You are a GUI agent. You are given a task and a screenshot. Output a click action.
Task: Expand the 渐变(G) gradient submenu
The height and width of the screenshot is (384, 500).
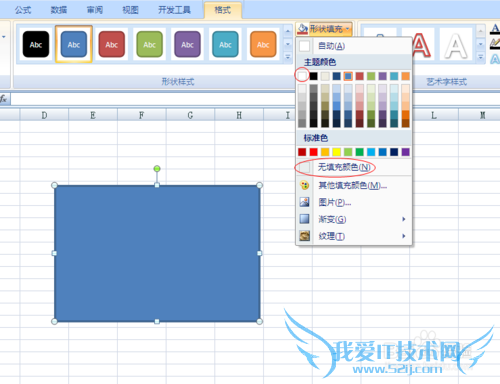(x=354, y=219)
